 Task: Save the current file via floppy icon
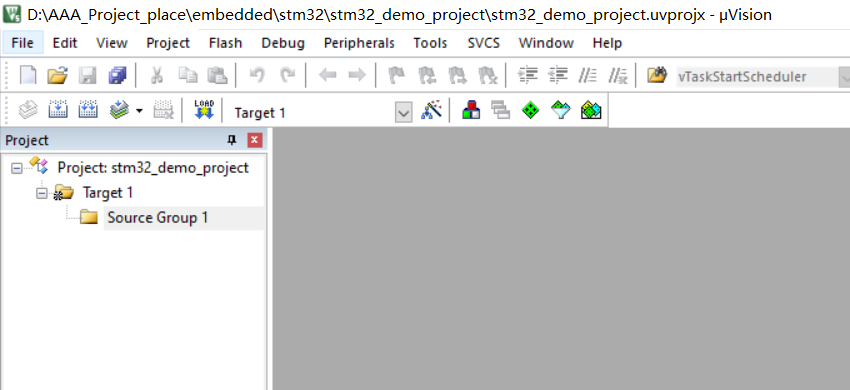click(x=87, y=75)
